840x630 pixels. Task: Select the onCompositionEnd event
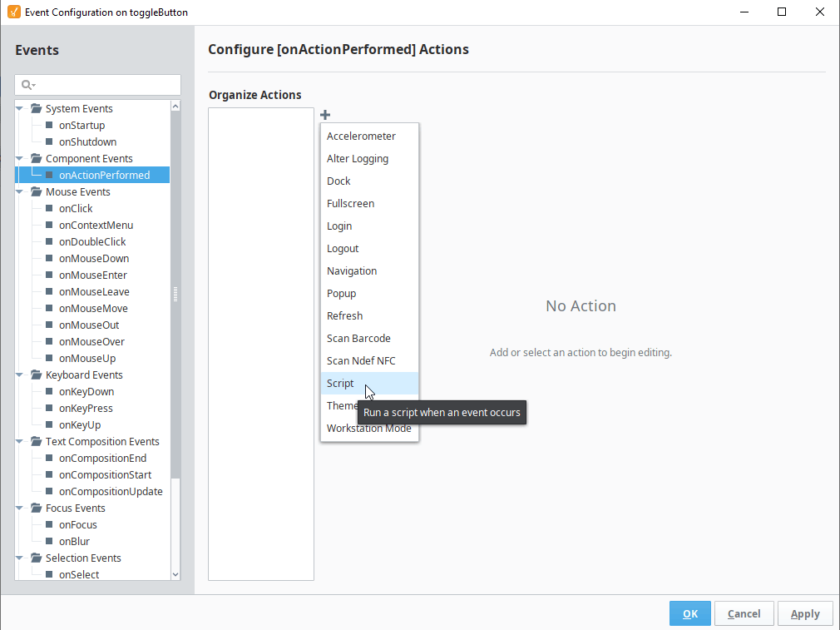tap(102, 458)
